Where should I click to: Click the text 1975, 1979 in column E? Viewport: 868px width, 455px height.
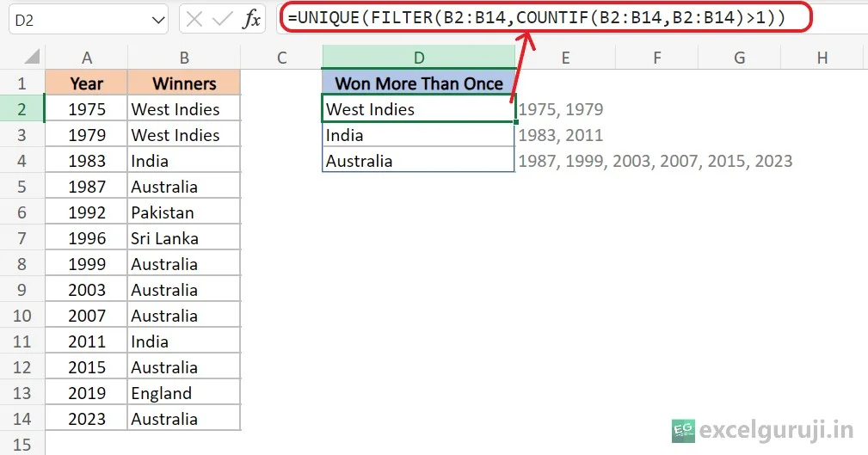561,109
